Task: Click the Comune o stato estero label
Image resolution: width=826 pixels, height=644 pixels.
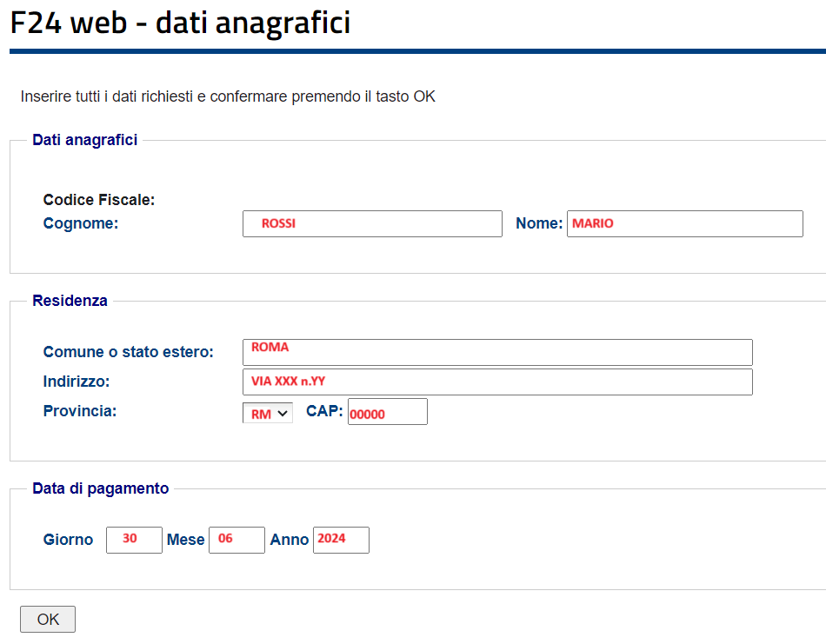Action: [x=128, y=352]
